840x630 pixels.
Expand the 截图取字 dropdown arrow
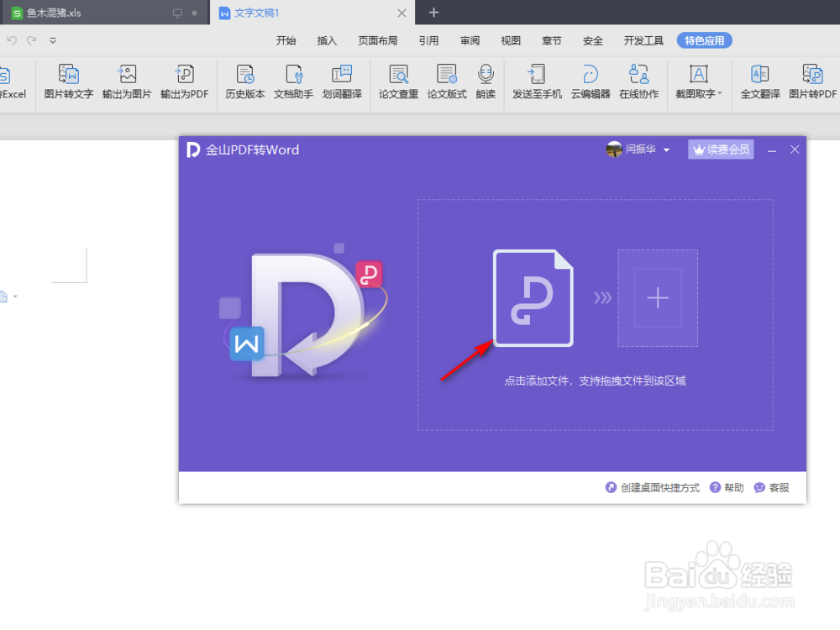(720, 93)
